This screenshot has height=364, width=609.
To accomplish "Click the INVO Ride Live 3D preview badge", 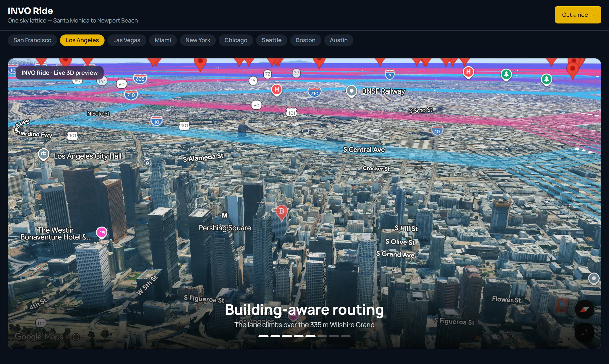I will [x=59, y=73].
